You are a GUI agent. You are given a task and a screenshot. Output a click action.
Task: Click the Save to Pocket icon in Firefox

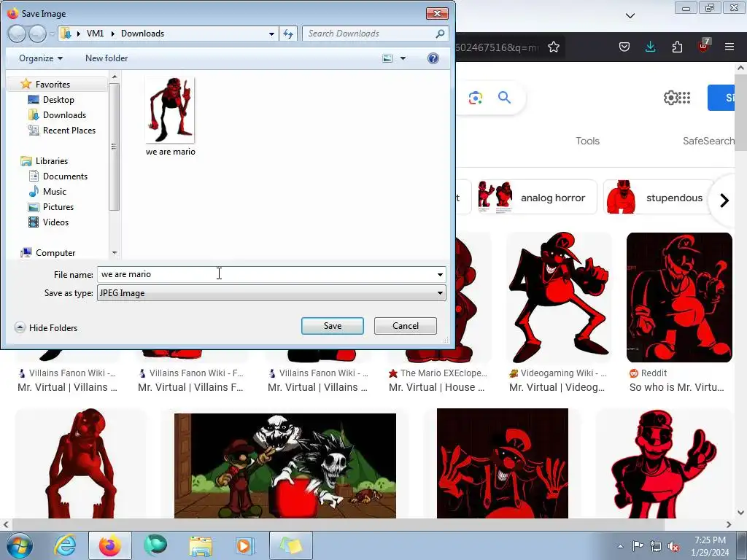pyautogui.click(x=624, y=47)
